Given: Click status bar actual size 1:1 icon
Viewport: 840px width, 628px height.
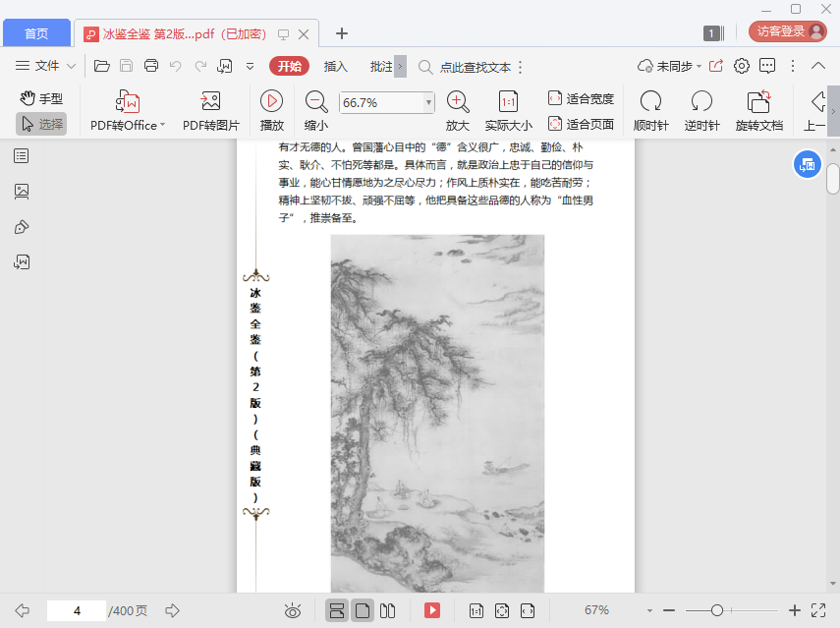Looking at the screenshot, I should (476, 610).
